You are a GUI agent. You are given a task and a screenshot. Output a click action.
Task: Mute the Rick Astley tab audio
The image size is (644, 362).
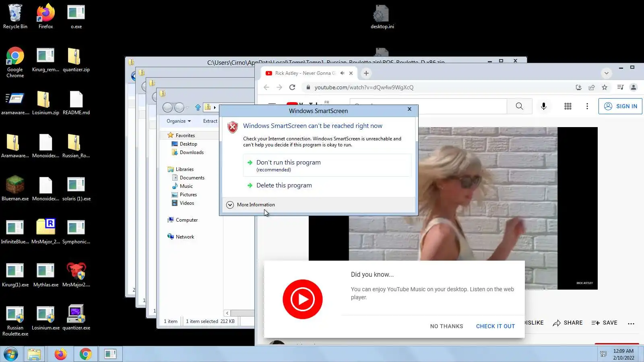point(342,73)
